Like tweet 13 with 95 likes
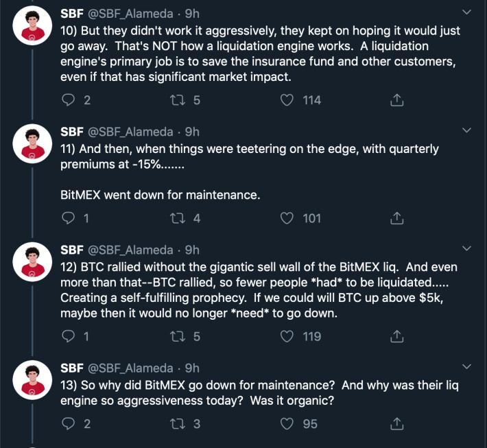The height and width of the screenshot is (448, 487). pos(286,424)
